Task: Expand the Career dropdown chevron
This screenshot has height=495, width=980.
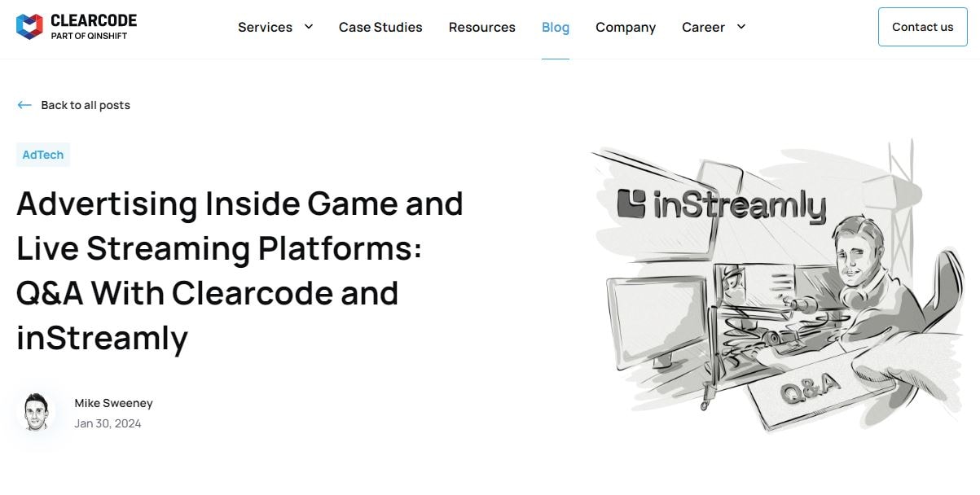Action: [x=741, y=27]
